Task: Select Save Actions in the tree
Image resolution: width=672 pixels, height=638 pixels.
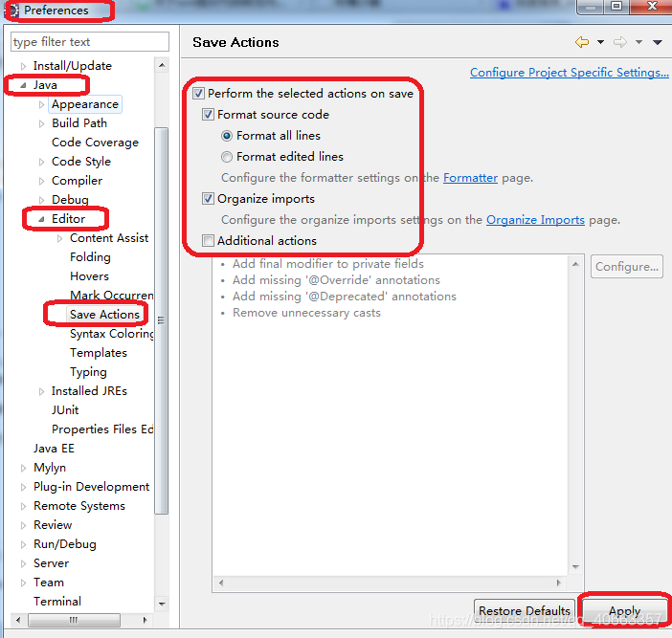Action: (105, 315)
